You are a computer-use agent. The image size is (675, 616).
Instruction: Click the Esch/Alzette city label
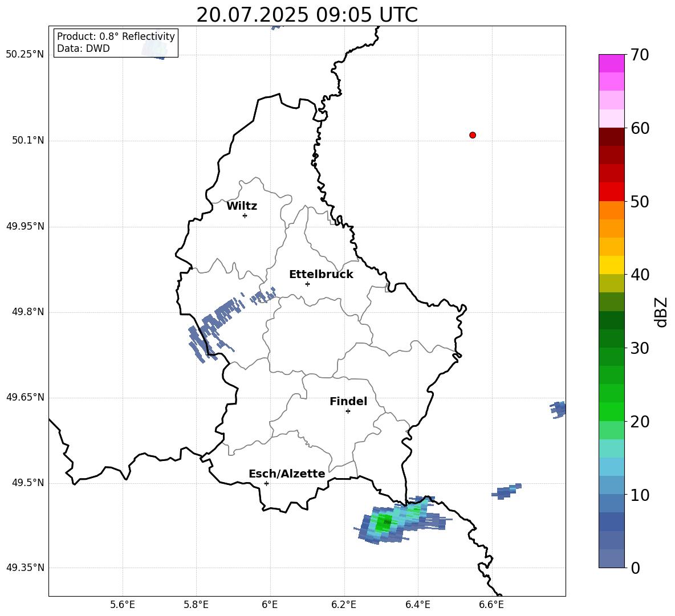(287, 474)
